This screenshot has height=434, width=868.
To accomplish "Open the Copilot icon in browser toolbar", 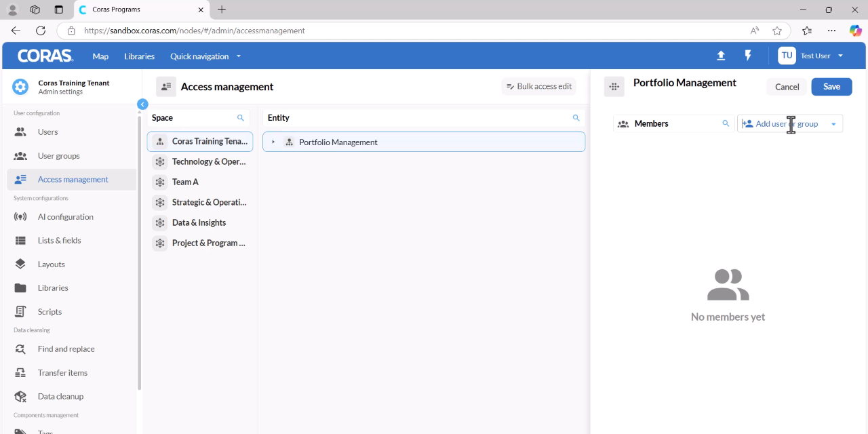I will [x=856, y=31].
